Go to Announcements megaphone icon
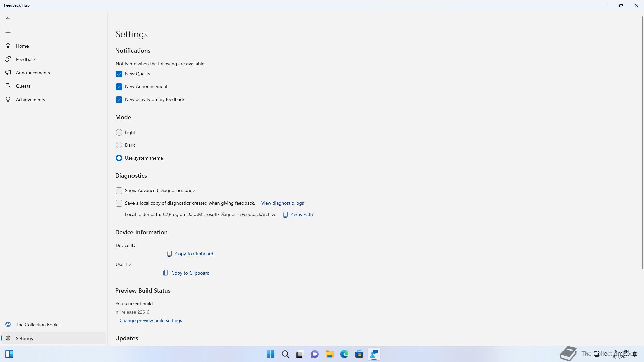The image size is (644, 362). [8, 72]
